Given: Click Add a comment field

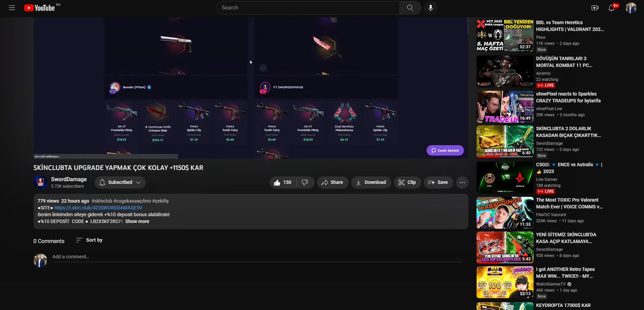Looking at the screenshot, I should tap(257, 257).
